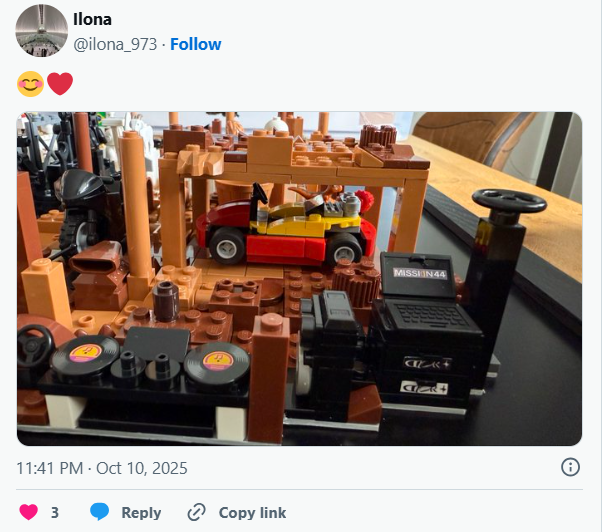Open the info icon beside the timestamp
The width and height of the screenshot is (605, 532).
coord(570,467)
